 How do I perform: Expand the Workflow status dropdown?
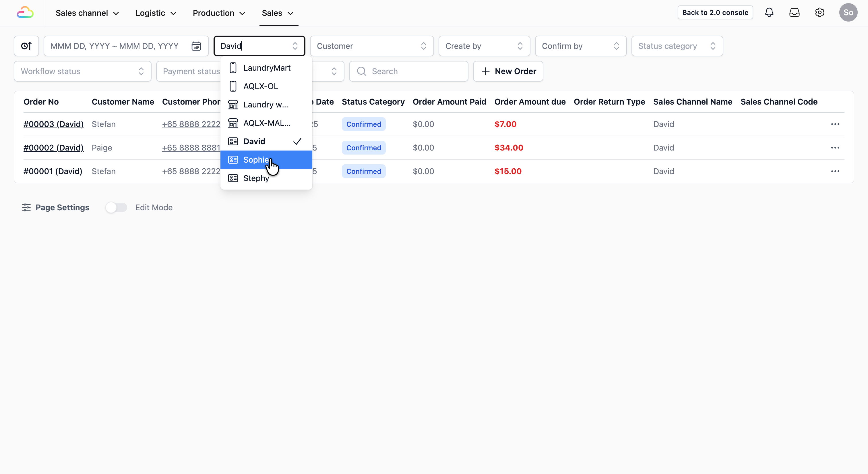(82, 71)
